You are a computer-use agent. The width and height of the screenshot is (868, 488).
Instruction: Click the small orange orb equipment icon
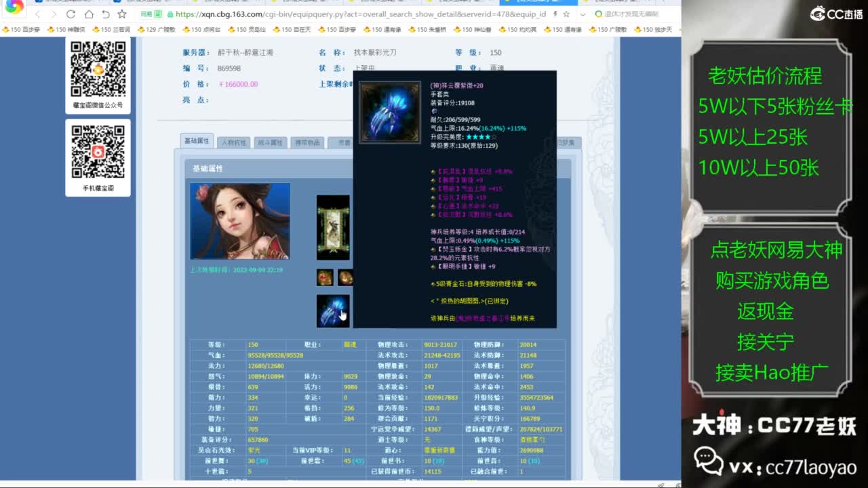(x=345, y=277)
